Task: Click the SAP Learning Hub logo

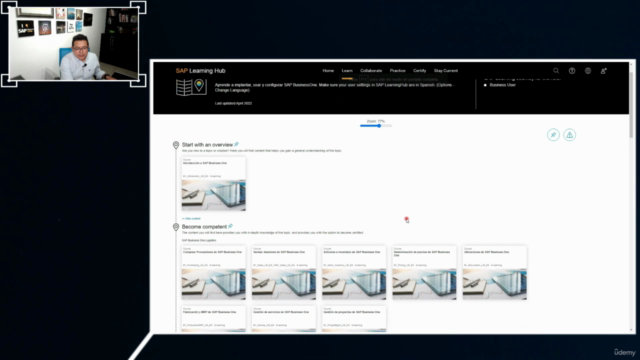Action: click(x=200, y=71)
